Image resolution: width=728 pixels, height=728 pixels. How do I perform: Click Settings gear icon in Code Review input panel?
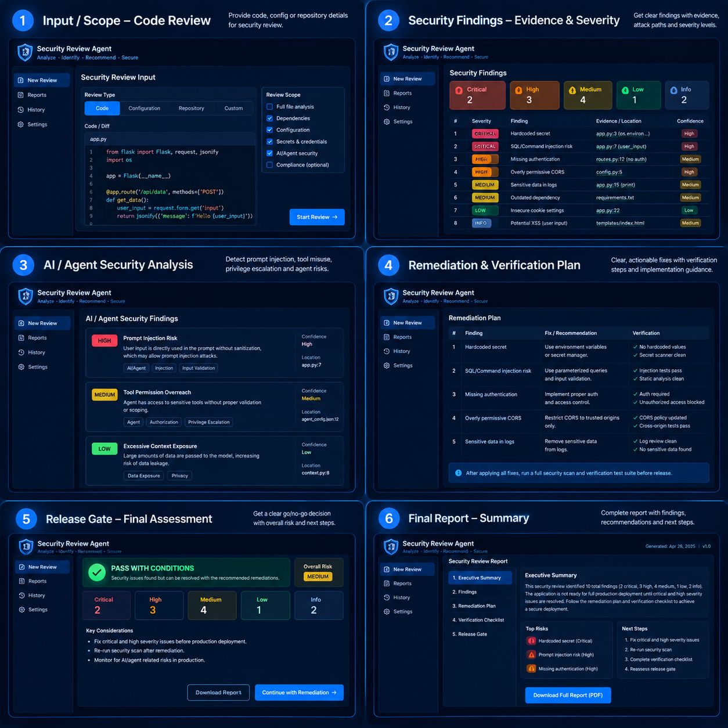coord(21,124)
